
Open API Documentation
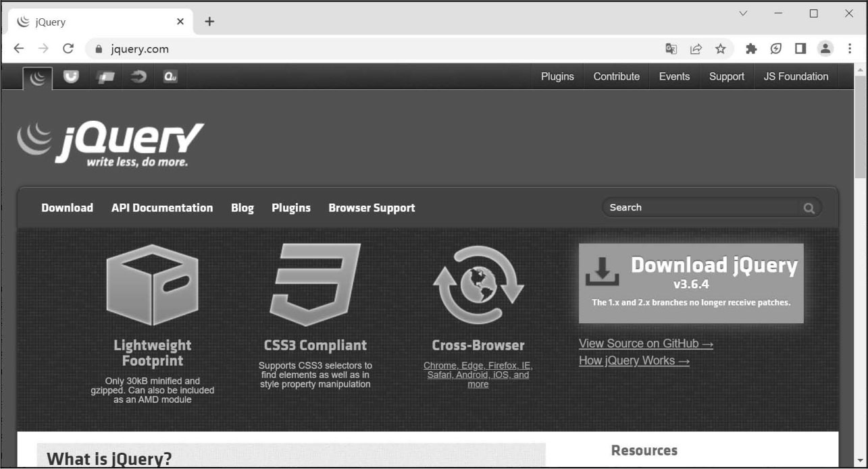[x=162, y=208]
